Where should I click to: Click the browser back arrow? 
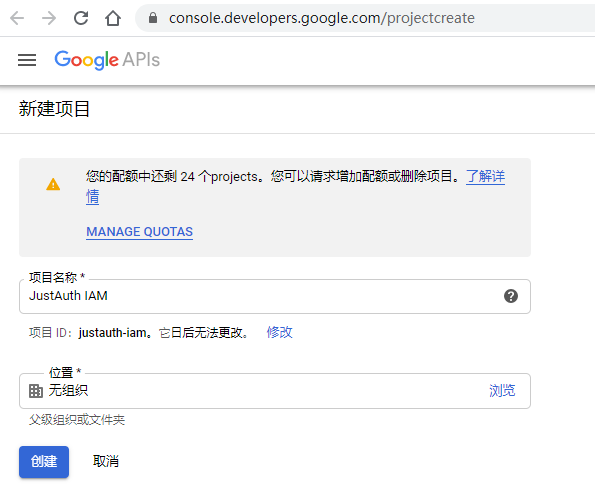(x=17, y=18)
